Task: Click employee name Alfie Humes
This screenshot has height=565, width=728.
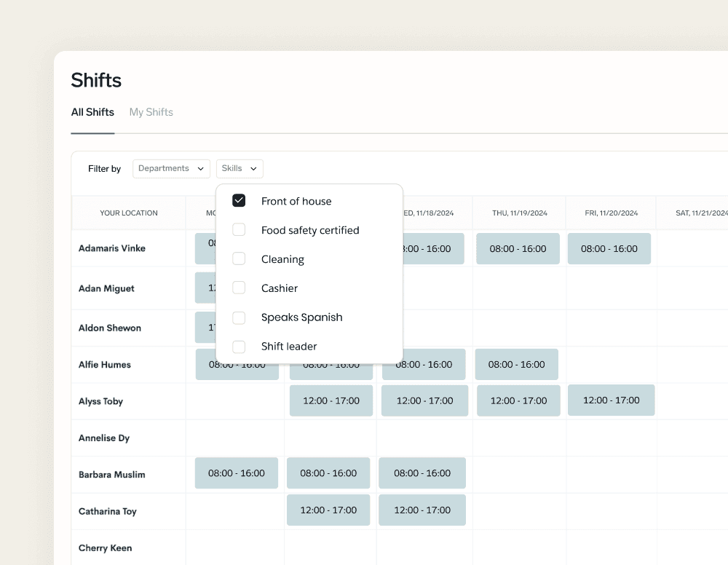Action: (x=104, y=365)
